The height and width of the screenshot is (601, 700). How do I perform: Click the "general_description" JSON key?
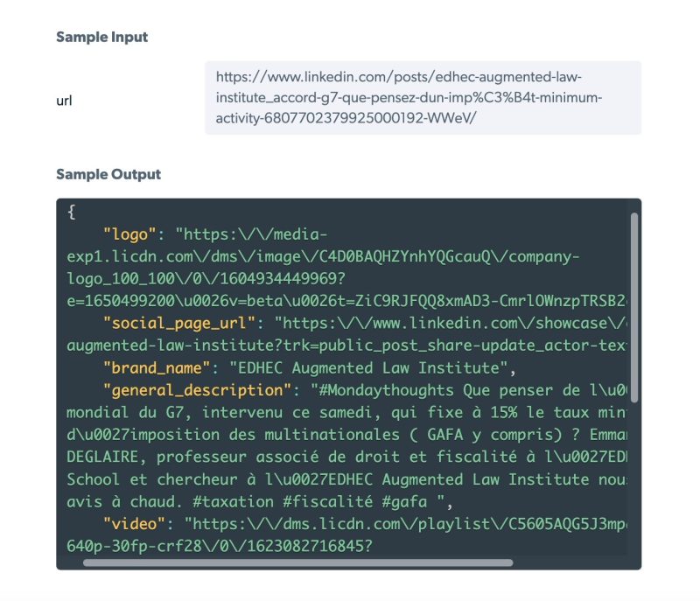[x=197, y=390]
